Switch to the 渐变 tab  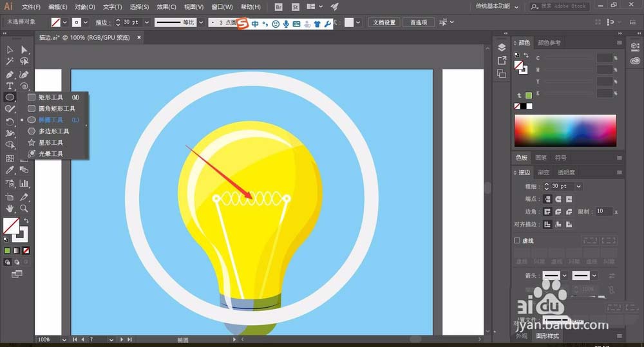coord(544,173)
